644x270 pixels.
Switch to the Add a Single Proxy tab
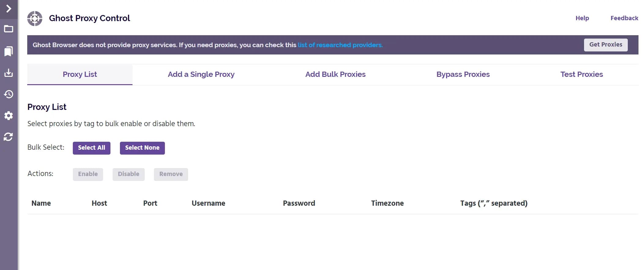tap(201, 74)
